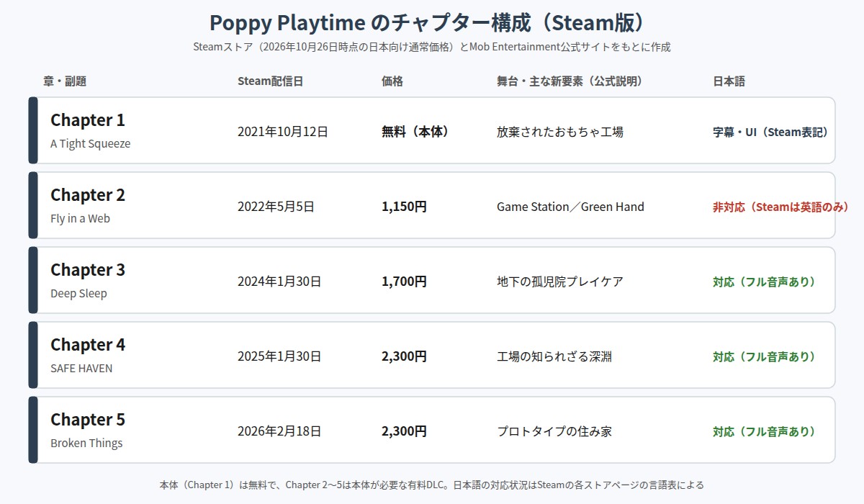This screenshot has width=864, height=504.
Task: Click the 'Steam配信日' column header
Action: (271, 81)
